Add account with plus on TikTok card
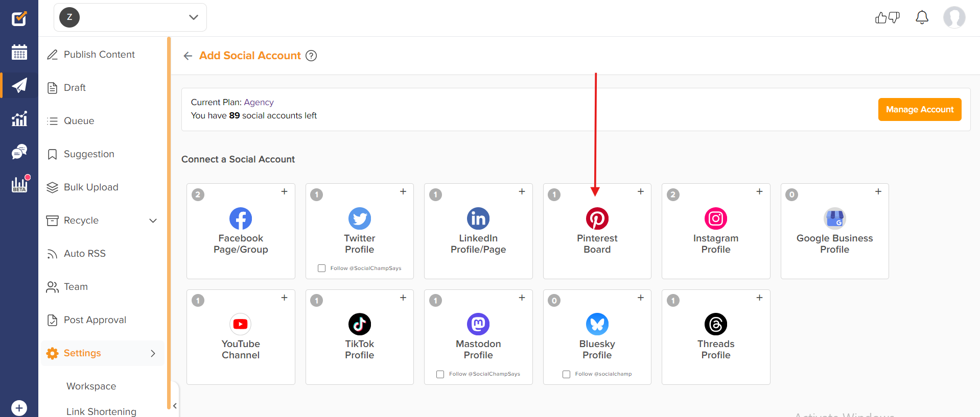Image resolution: width=980 pixels, height=417 pixels. [403, 298]
